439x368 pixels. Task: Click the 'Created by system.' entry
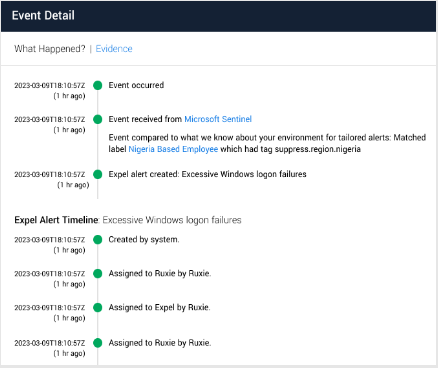click(144, 239)
